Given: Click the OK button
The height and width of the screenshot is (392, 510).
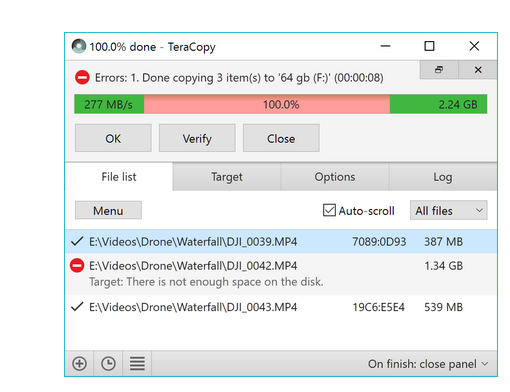Looking at the screenshot, I should coord(113,138).
